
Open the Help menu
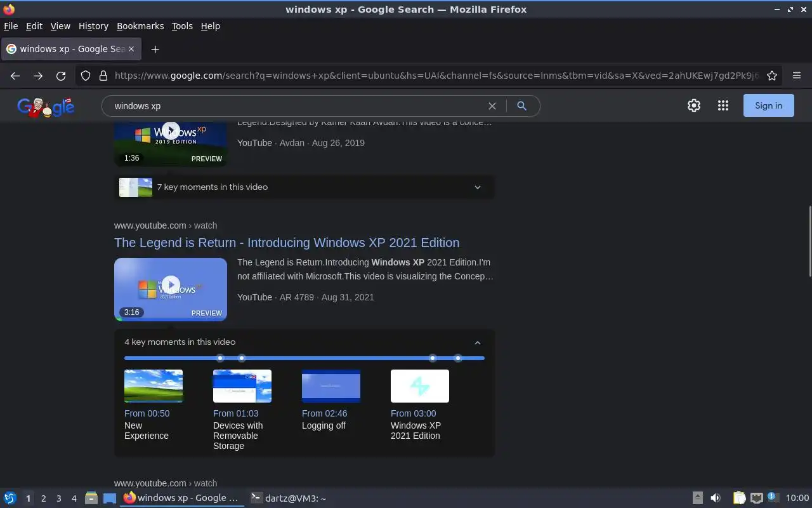(211, 26)
